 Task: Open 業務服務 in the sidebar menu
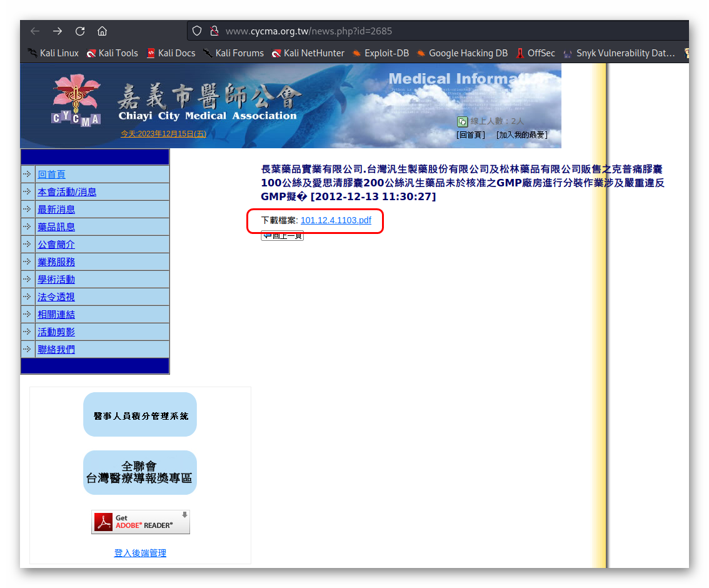coord(56,262)
